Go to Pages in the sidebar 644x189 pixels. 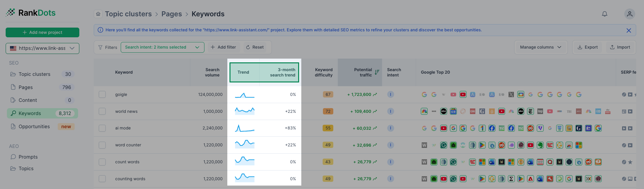[x=42, y=87]
